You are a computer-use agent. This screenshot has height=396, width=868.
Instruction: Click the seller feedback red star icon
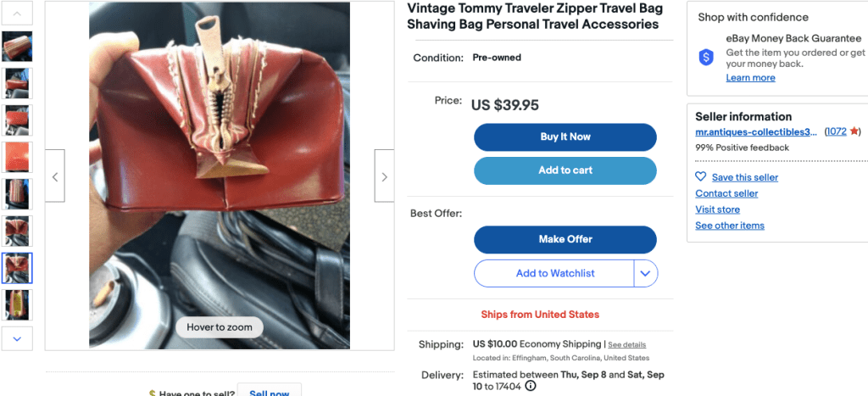coord(854,131)
